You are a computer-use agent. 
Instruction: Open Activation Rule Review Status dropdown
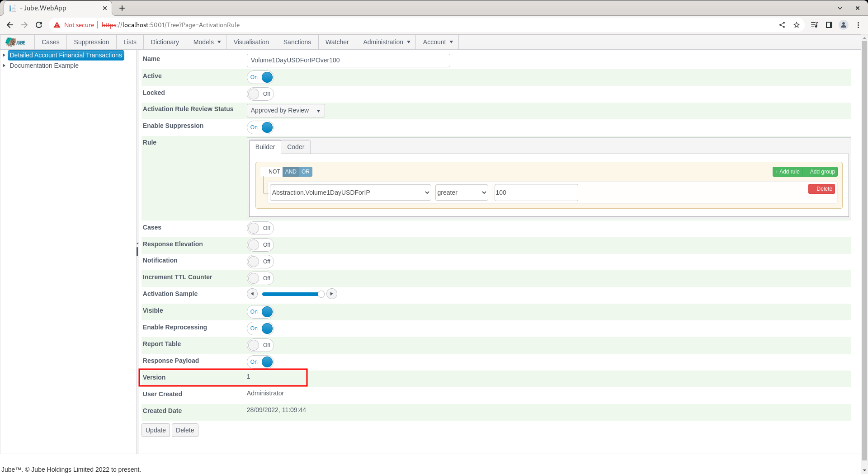tap(286, 111)
